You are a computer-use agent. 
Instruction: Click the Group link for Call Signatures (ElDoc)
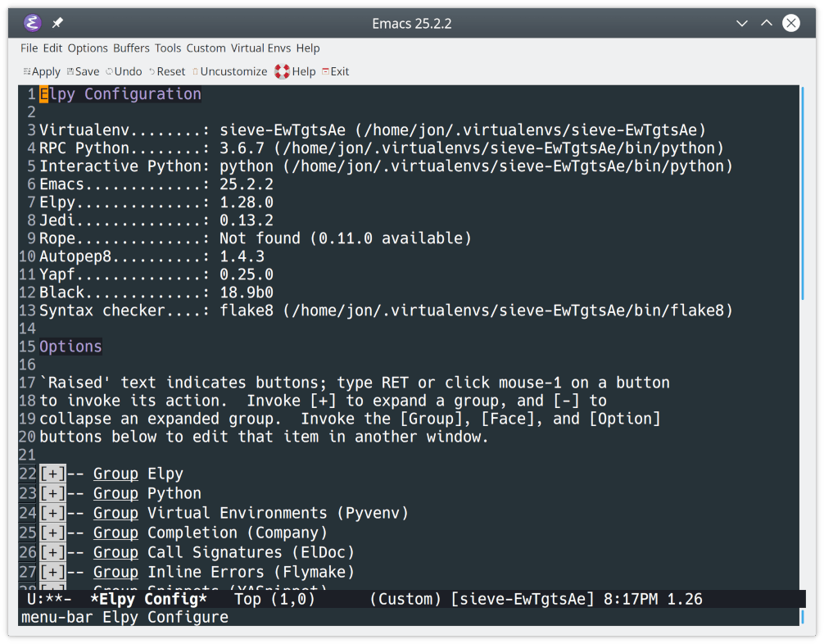[115, 552]
